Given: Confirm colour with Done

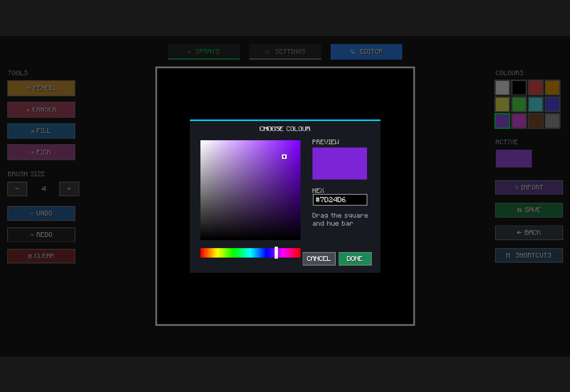Looking at the screenshot, I should pyautogui.click(x=355, y=259).
